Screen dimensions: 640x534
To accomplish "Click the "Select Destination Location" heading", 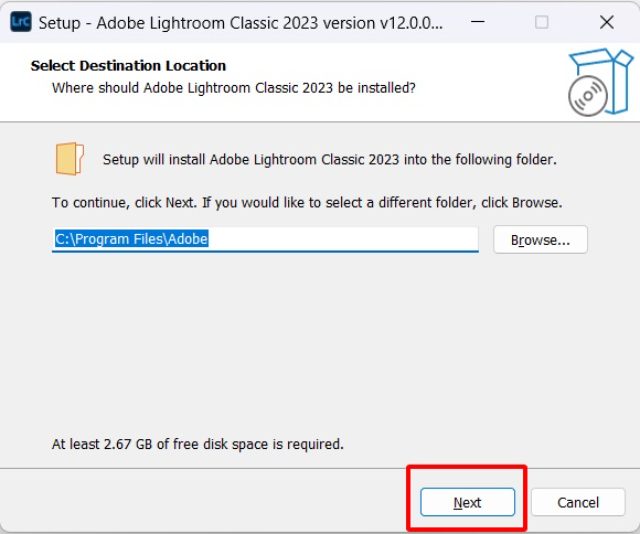I will point(128,66).
